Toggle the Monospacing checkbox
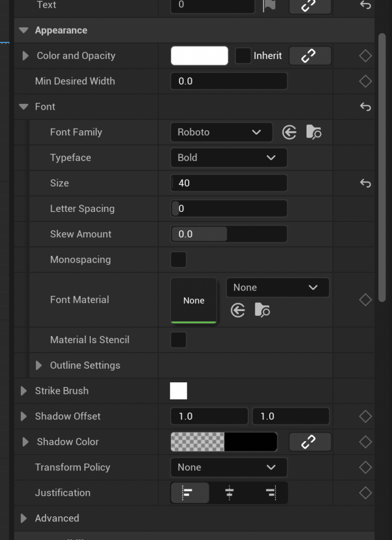The height and width of the screenshot is (540, 392). (178, 260)
